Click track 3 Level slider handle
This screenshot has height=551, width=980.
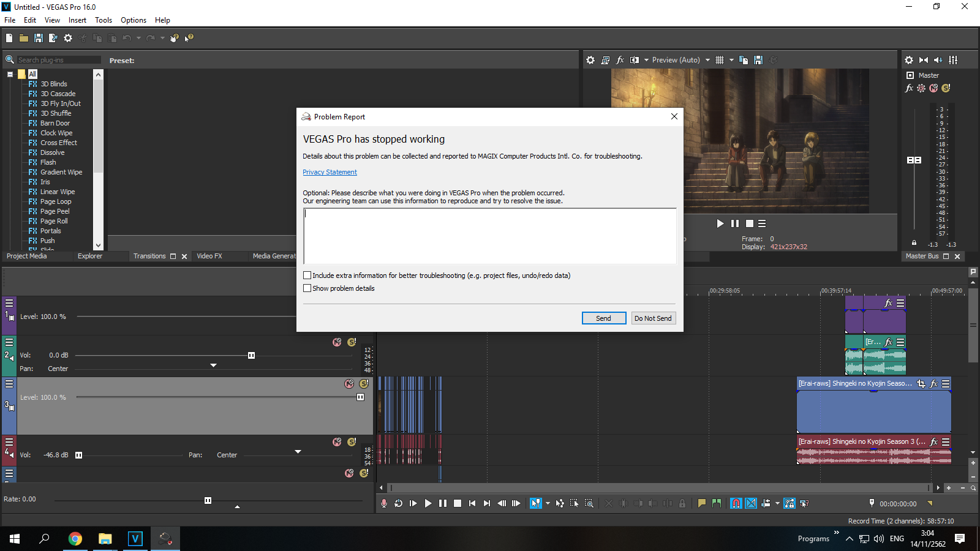click(x=360, y=397)
